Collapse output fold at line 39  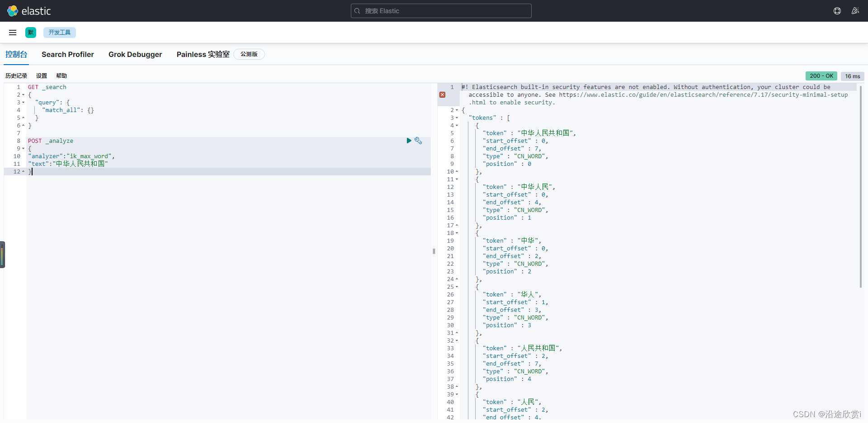(457, 395)
